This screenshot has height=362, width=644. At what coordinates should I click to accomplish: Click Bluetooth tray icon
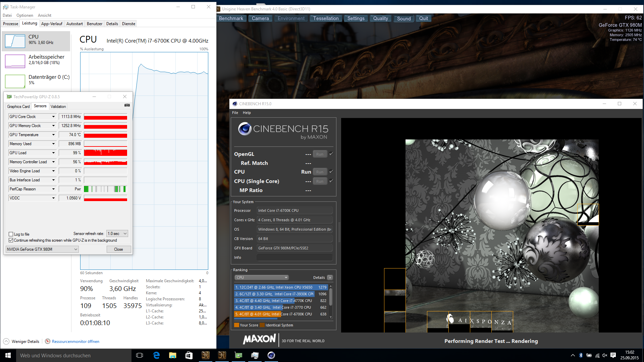point(581,355)
